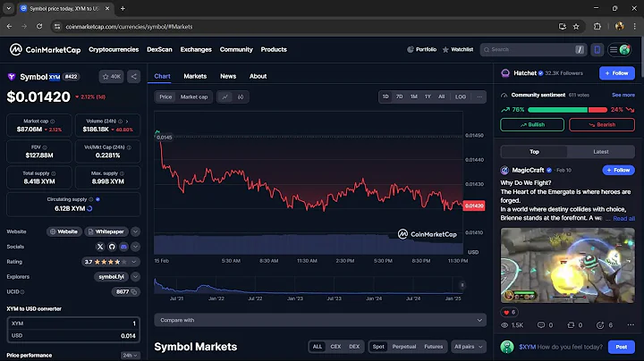
Task: Switch feed to Latest tab
Action: [601, 152]
